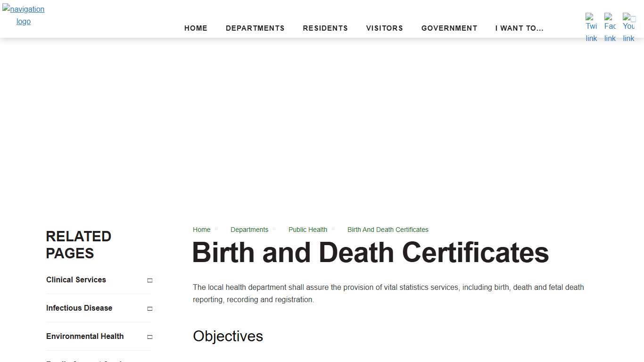Expand the Clinical Services section
The width and height of the screenshot is (644, 362).
(x=149, y=280)
